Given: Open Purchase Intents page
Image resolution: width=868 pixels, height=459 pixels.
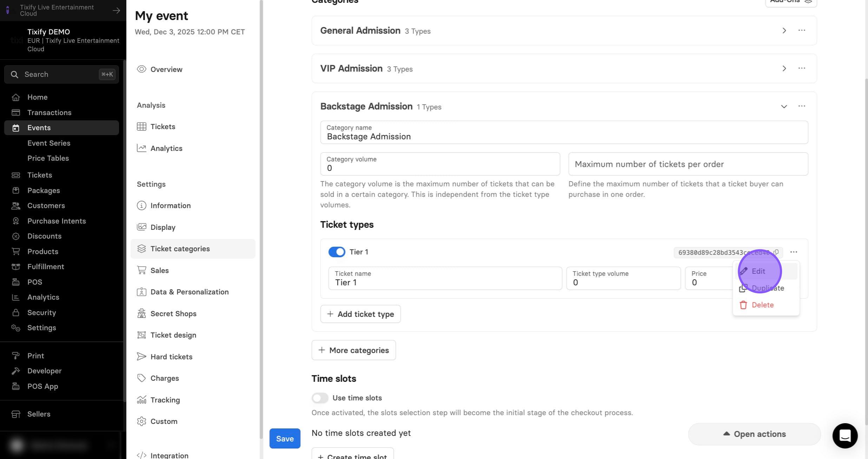Looking at the screenshot, I should click(x=61, y=221).
